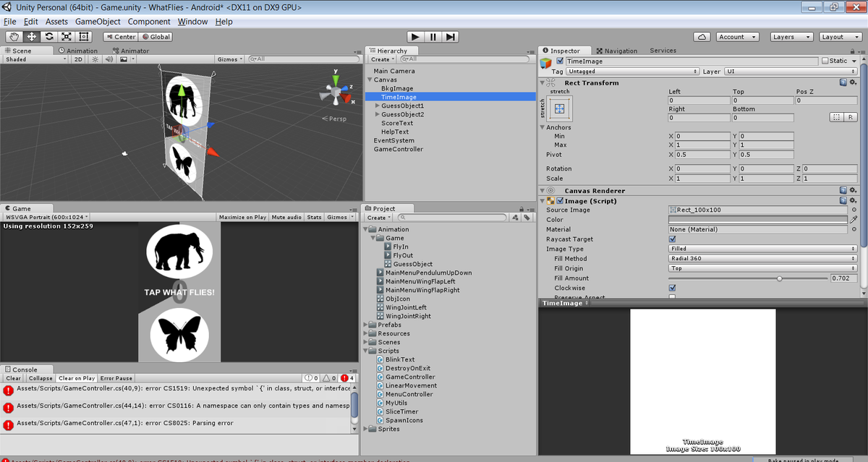Toggle the Raycast Target checkbox
Screen dimensions: 868x462
(x=673, y=239)
